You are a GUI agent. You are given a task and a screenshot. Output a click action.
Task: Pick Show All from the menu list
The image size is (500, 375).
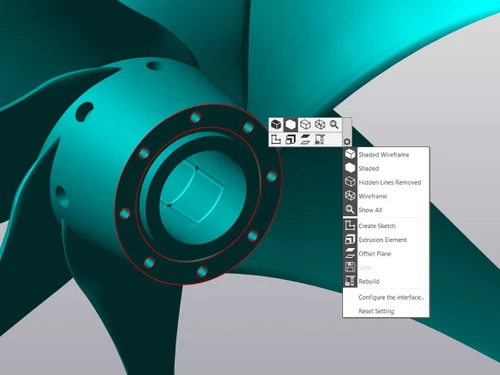point(386,210)
